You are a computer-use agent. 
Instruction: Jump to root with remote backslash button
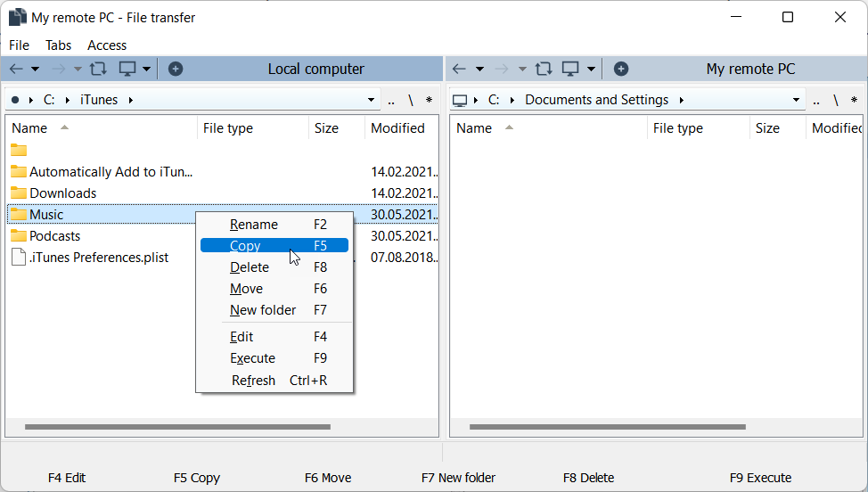835,100
